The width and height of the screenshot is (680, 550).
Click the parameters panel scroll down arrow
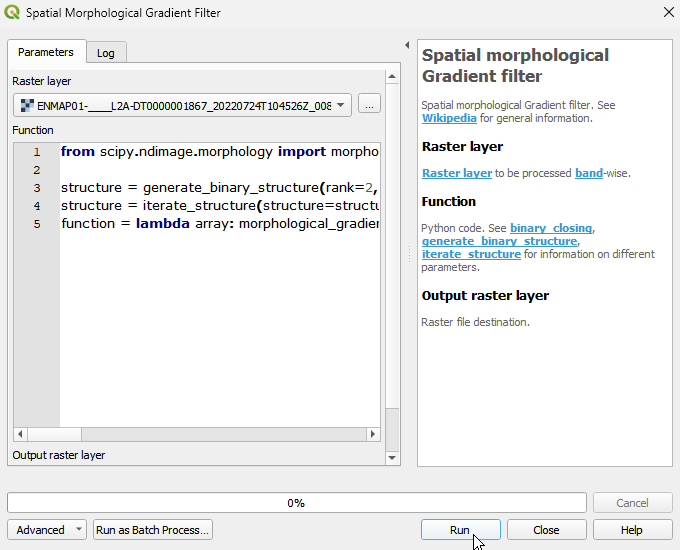(x=392, y=457)
